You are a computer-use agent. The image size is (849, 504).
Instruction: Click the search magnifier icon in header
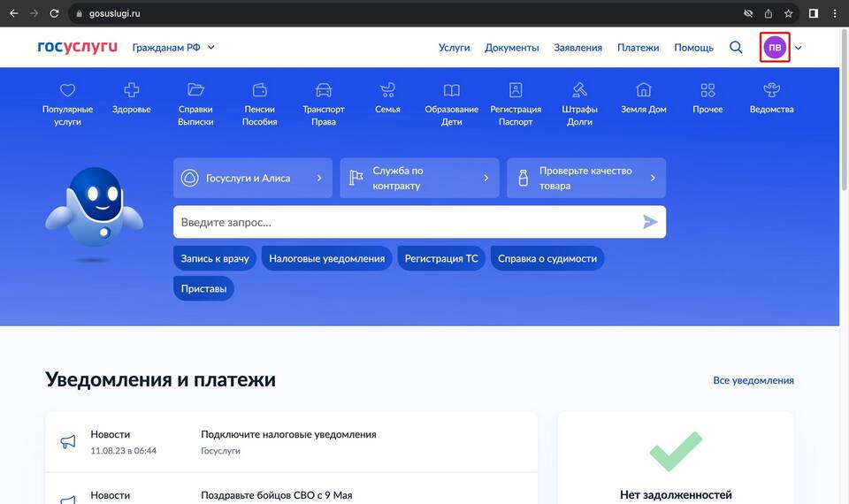[x=736, y=48]
